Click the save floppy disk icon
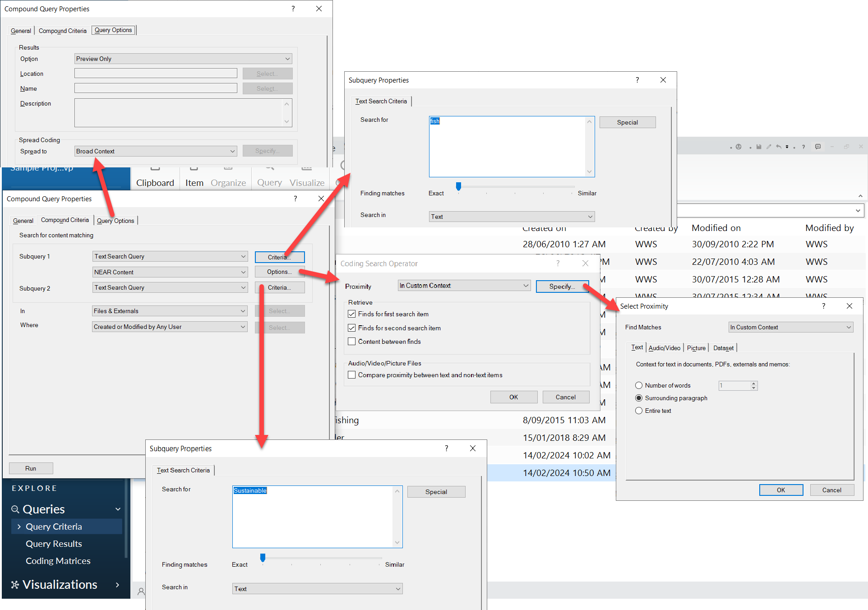This screenshot has height=610, width=868. [759, 147]
